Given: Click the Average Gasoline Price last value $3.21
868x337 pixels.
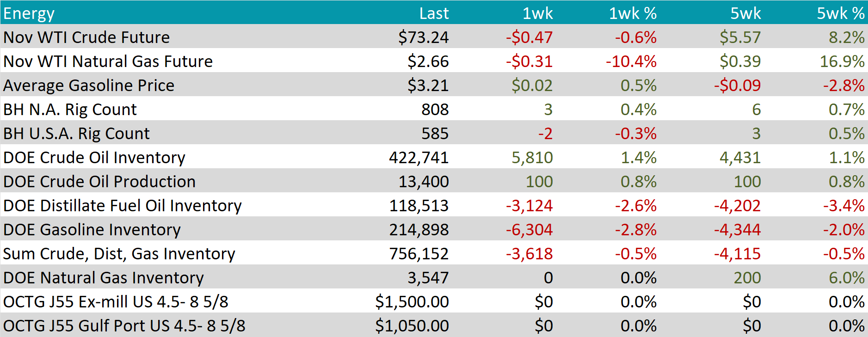Looking at the screenshot, I should (428, 86).
